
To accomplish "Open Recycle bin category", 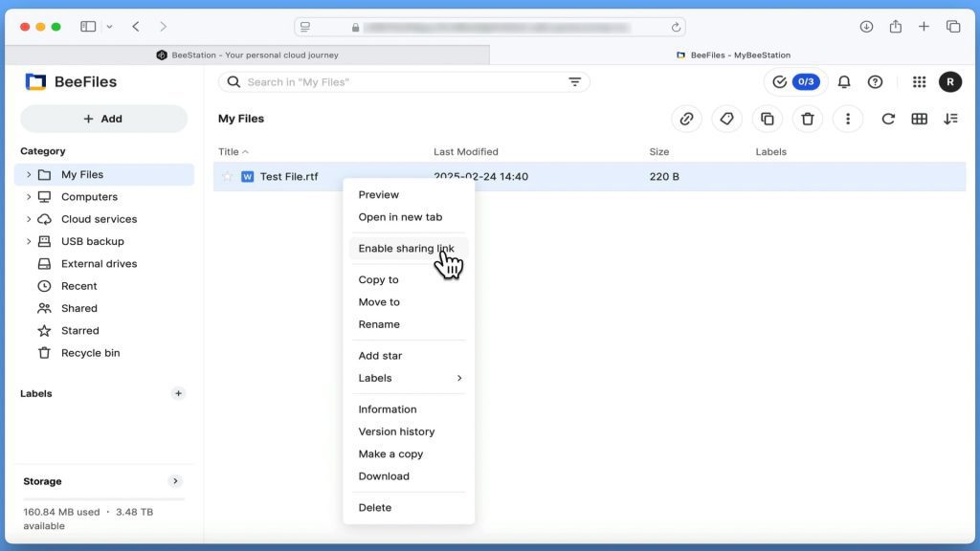I will 103,353.
